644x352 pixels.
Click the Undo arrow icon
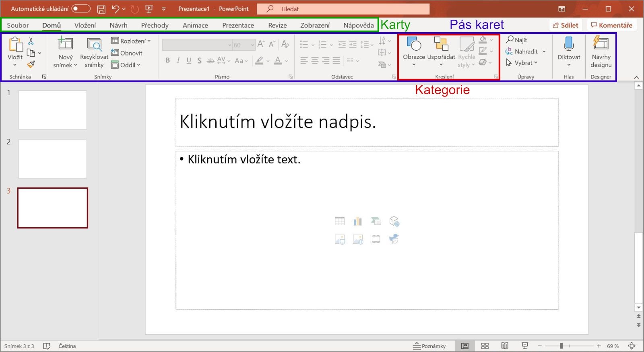(x=116, y=9)
